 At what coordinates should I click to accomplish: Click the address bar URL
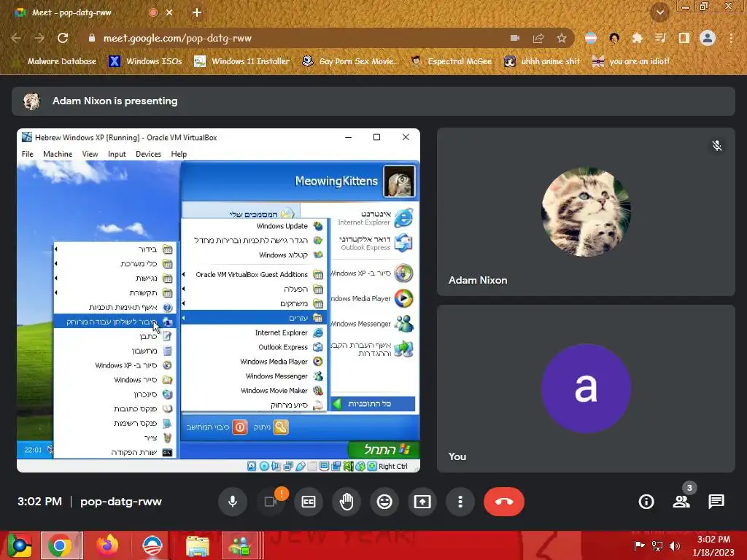coord(177,38)
